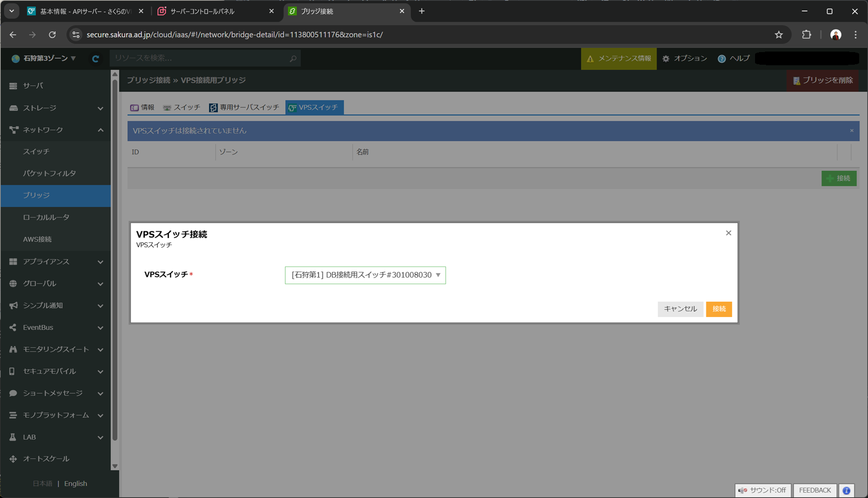Toggle the サウンド:Off sound button
868x498 pixels.
[762, 490]
